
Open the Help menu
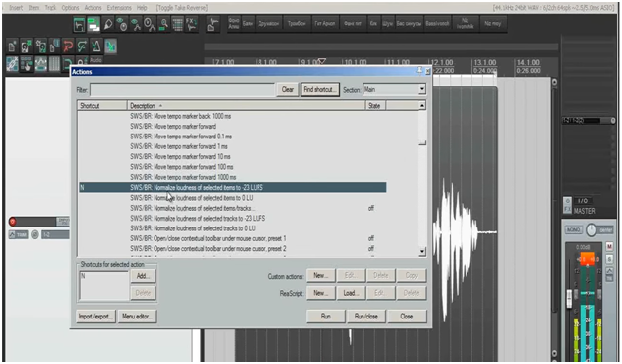tap(142, 8)
